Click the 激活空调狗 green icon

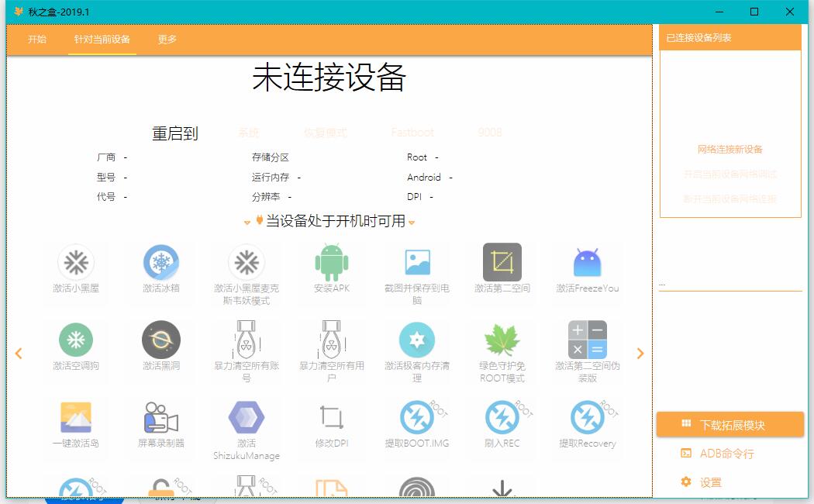point(76,340)
